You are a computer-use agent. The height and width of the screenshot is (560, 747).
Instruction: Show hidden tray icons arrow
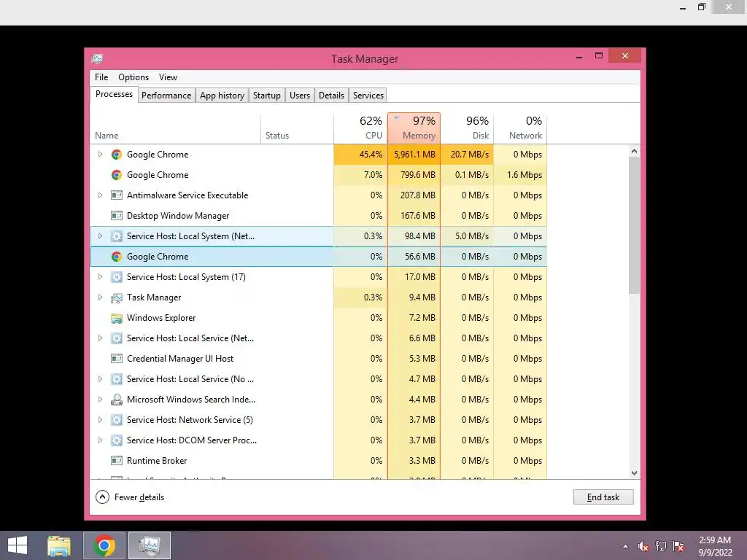click(x=625, y=546)
